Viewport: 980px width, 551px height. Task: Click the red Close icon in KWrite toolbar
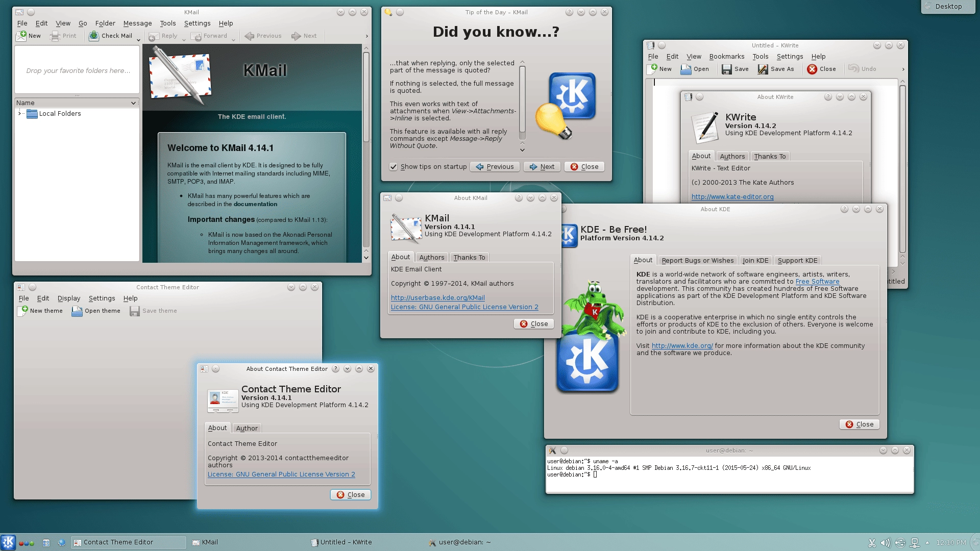coord(812,69)
